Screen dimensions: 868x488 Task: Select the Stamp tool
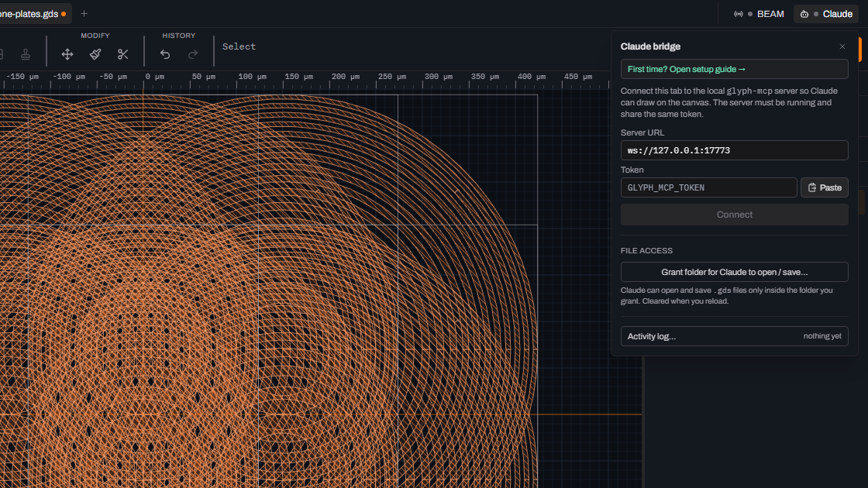coord(26,54)
